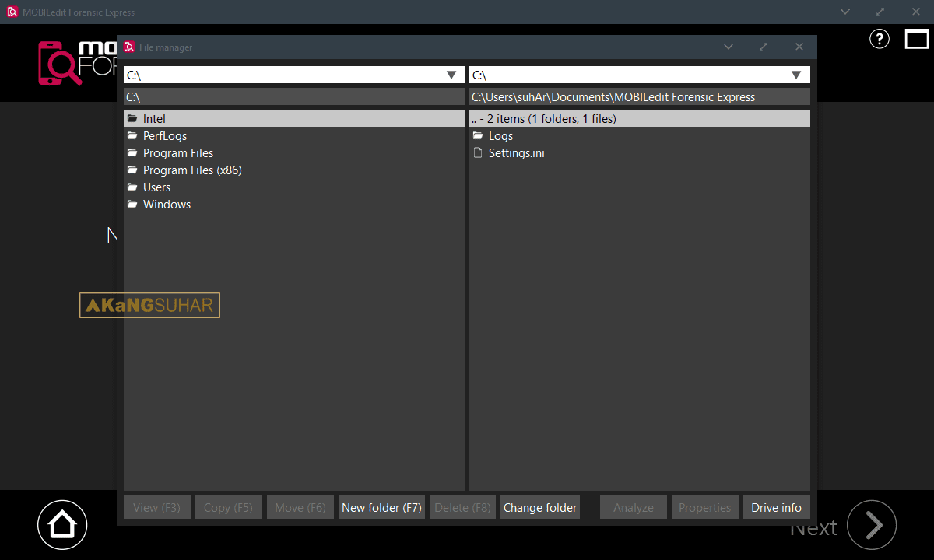
Task: Click the right pane Documents path bar
Action: coord(639,96)
